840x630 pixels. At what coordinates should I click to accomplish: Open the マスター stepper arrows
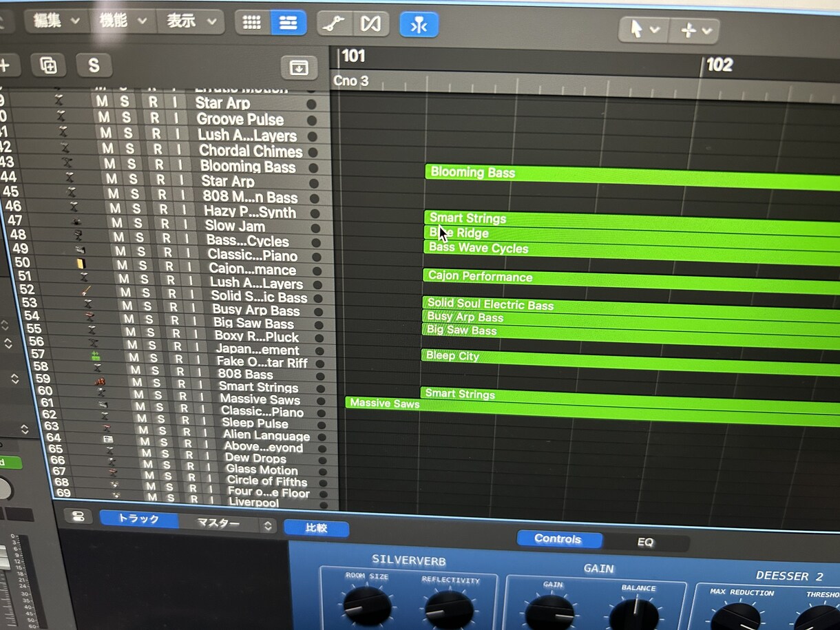[268, 525]
